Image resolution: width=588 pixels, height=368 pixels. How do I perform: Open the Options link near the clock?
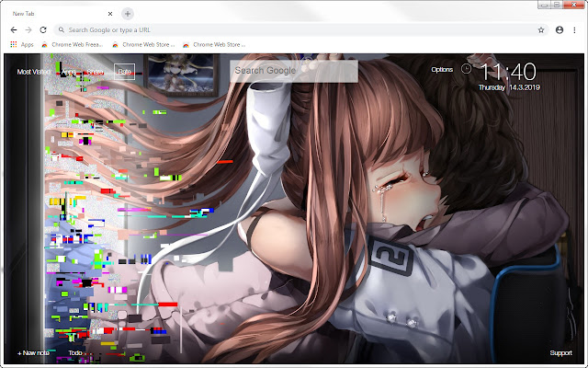click(442, 70)
